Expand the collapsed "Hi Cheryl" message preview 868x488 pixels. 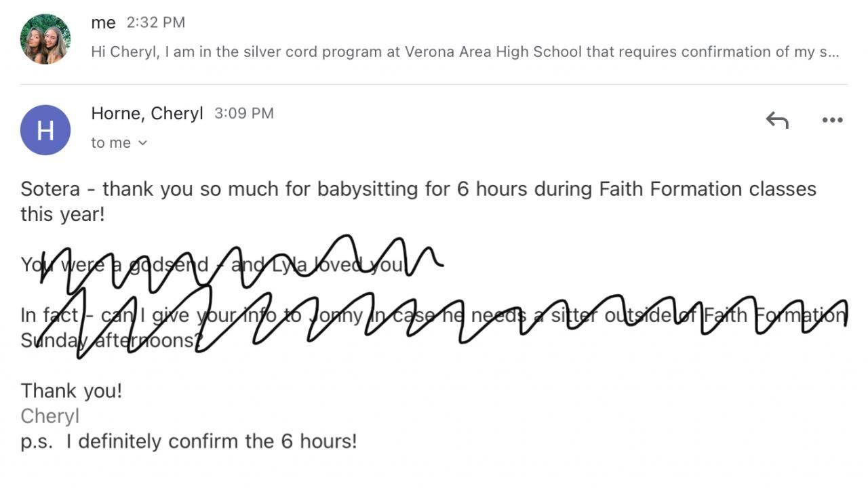(x=465, y=52)
